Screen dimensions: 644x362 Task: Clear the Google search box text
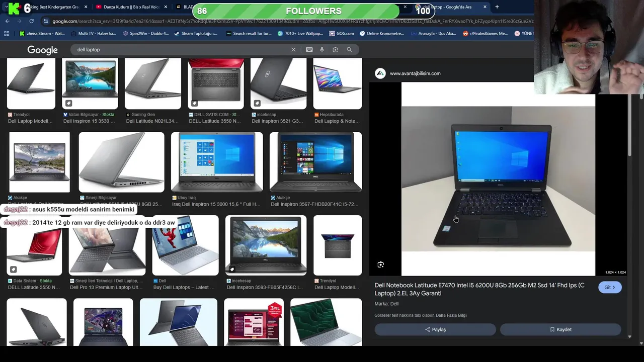point(293,50)
